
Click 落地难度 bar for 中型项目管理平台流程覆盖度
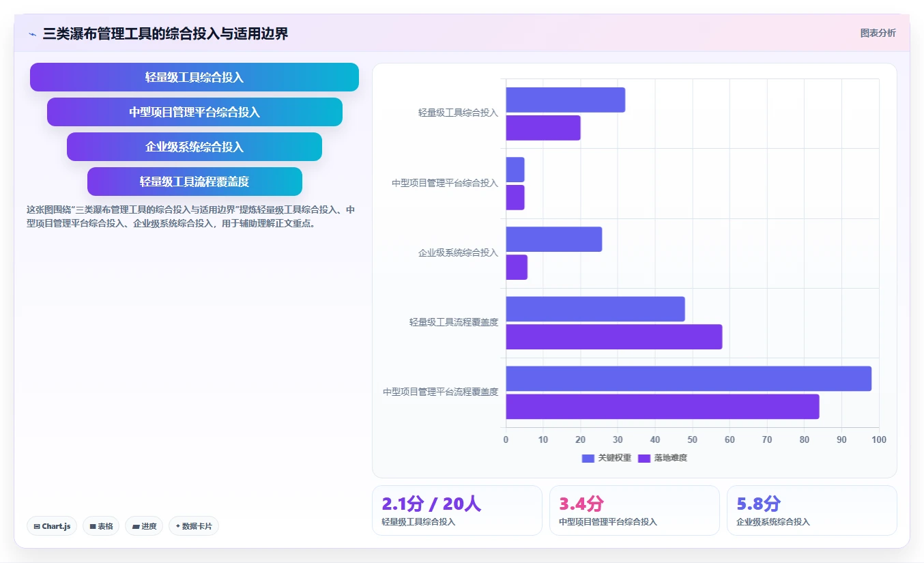click(x=663, y=407)
